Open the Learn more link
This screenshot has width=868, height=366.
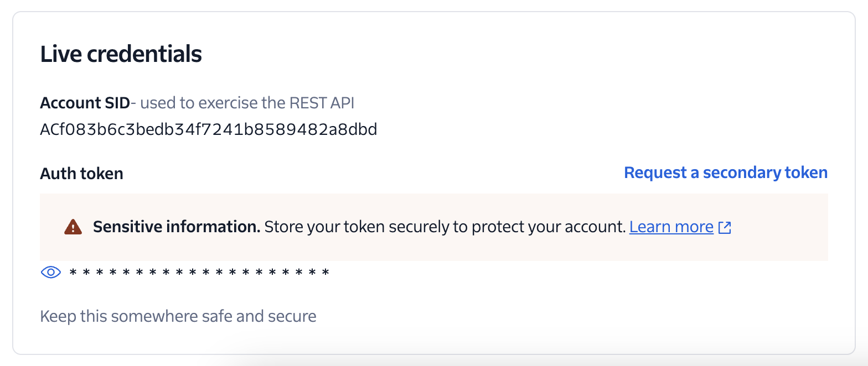point(671,227)
